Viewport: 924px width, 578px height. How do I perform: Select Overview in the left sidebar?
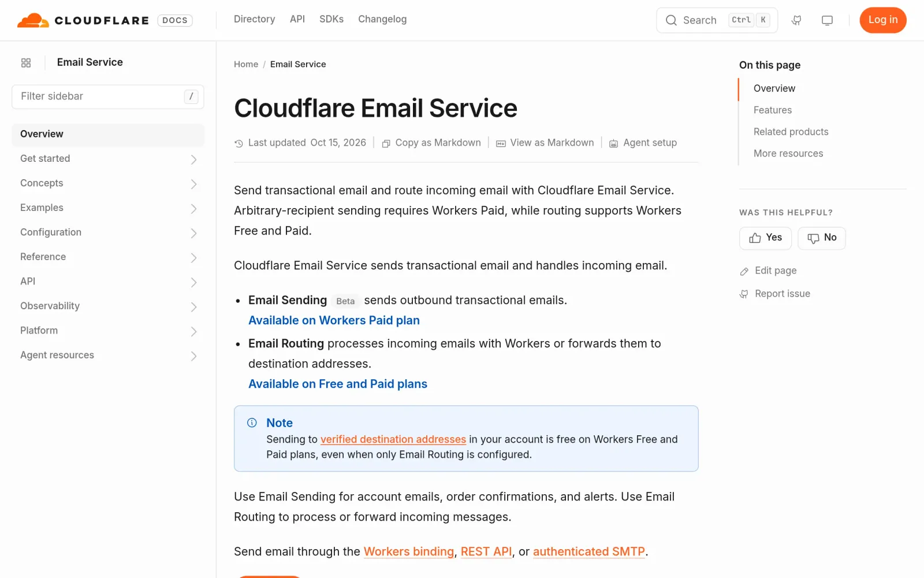coord(108,134)
